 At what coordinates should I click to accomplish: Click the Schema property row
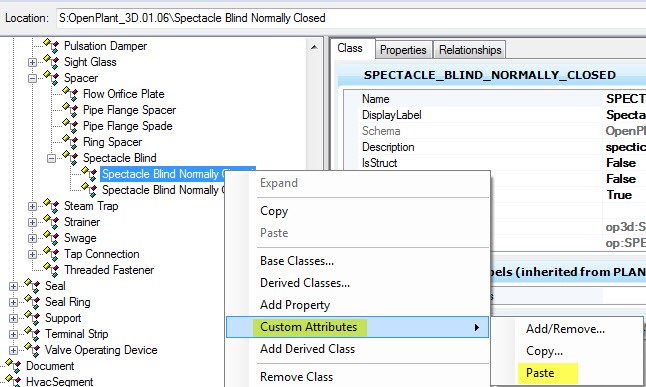(x=495, y=131)
